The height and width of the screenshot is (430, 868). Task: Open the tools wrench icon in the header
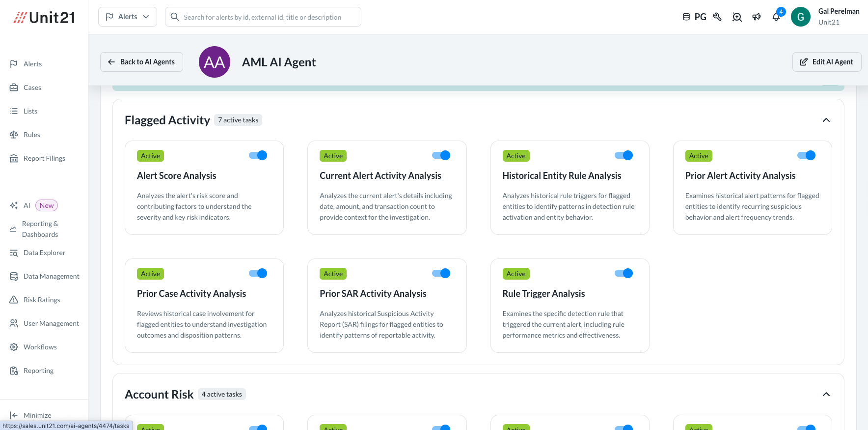pyautogui.click(x=717, y=17)
